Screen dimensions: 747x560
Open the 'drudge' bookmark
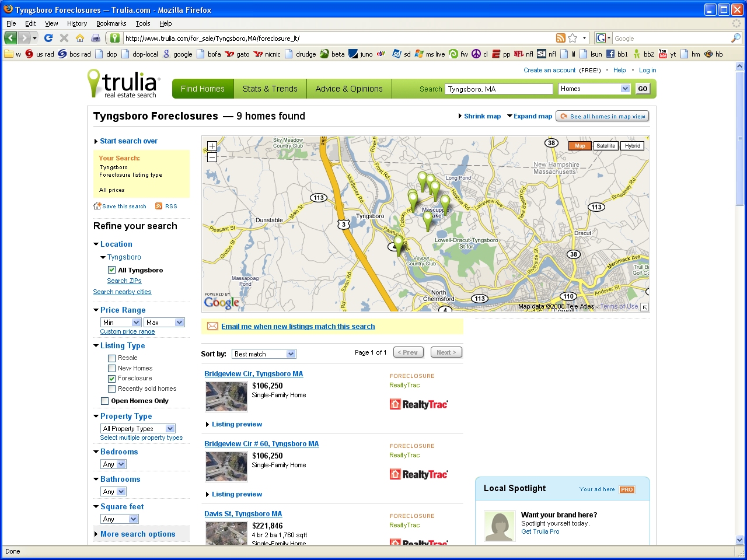300,54
